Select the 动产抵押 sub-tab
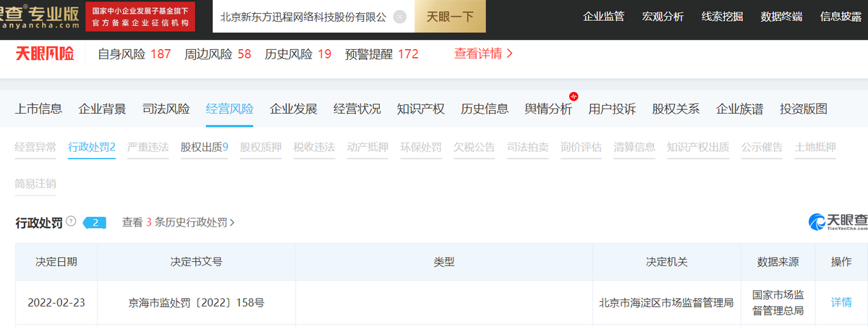 (x=367, y=147)
